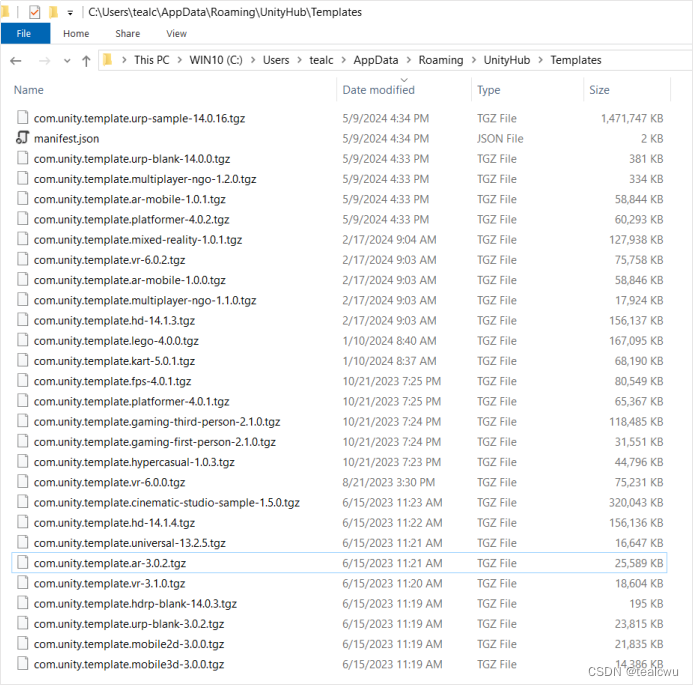This screenshot has width=694, height=686.
Task: Click file icon of hypercasual-1.0.3.tgz
Action: tap(23, 461)
